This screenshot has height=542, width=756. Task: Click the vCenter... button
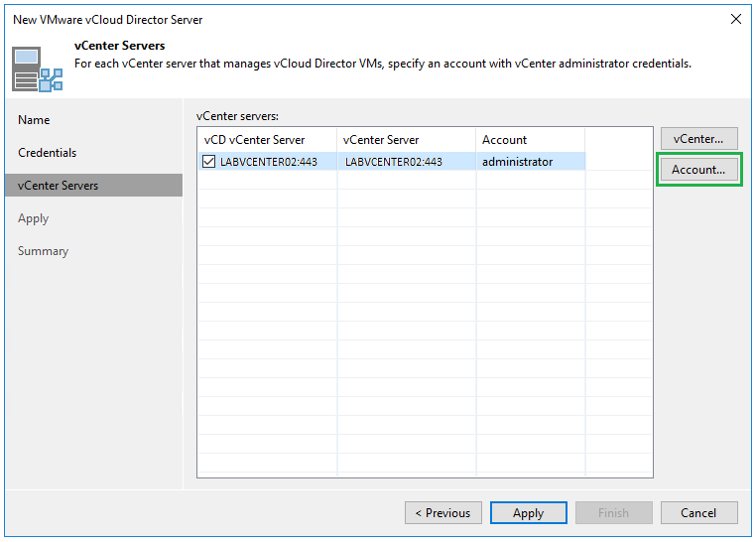tap(698, 139)
